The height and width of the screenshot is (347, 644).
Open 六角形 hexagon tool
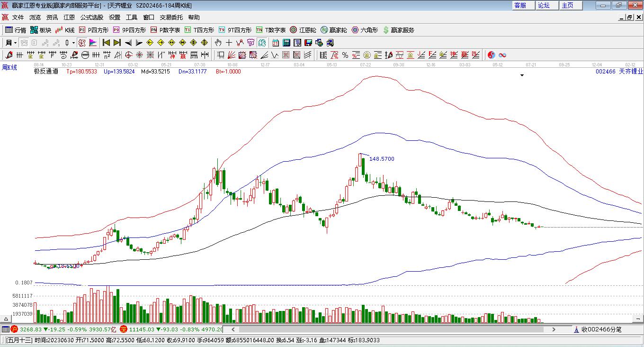[x=365, y=30]
